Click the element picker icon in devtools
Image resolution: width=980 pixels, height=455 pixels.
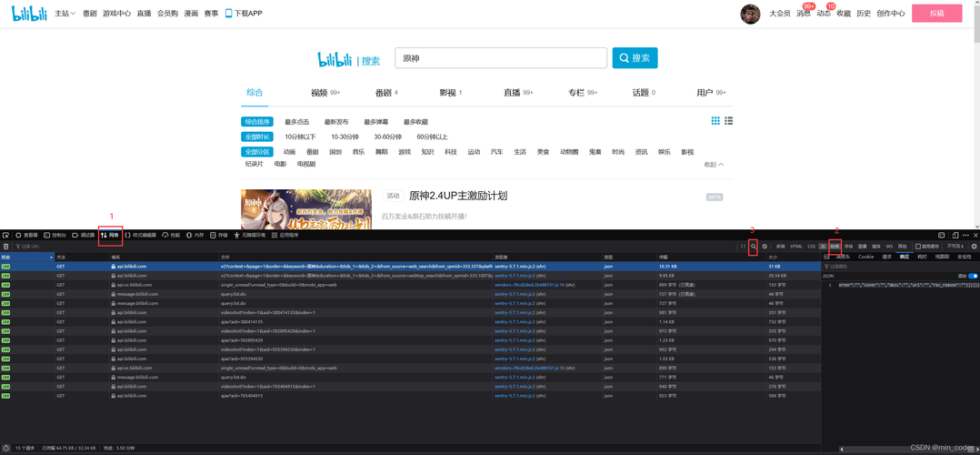5,236
